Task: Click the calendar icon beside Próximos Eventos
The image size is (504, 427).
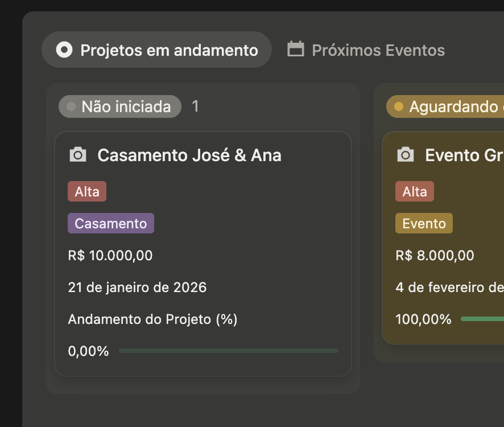Action: click(x=295, y=50)
